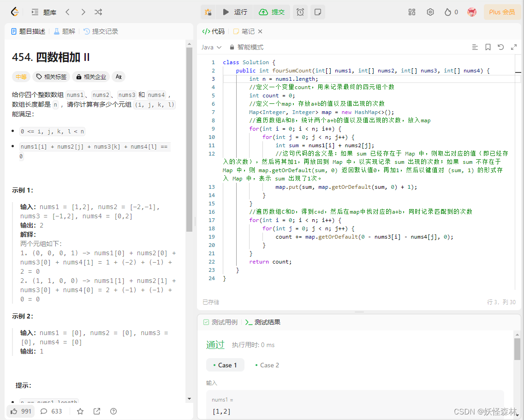Click the description panel vertical scrollbar

[x=189, y=139]
